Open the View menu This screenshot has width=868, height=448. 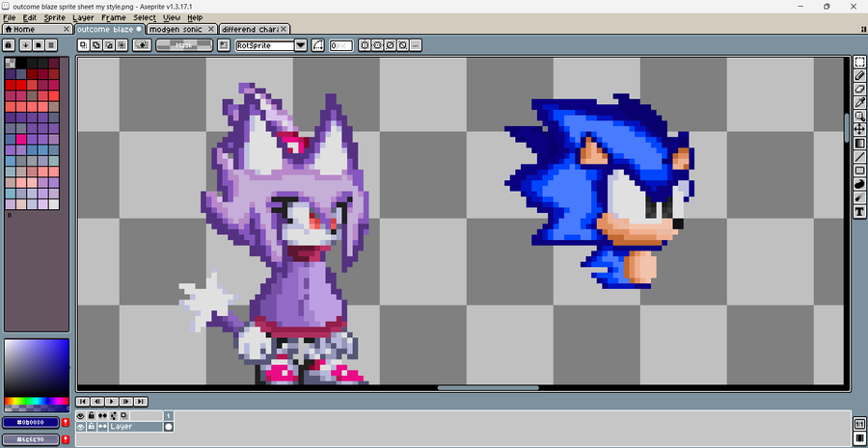172,17
